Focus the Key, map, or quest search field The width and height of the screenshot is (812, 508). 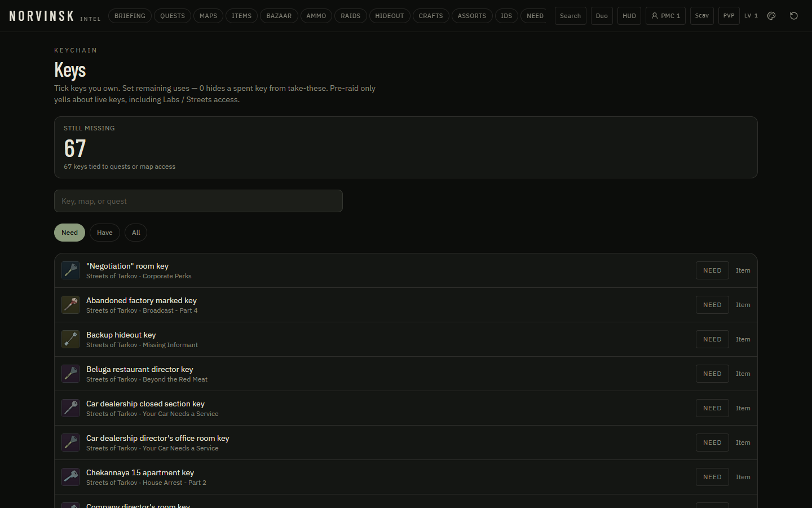198,201
